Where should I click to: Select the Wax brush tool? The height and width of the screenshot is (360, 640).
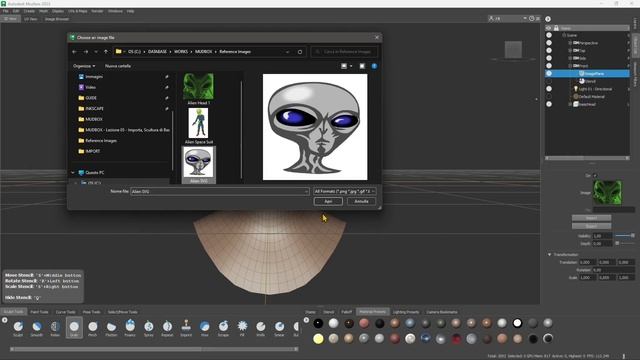point(204,327)
